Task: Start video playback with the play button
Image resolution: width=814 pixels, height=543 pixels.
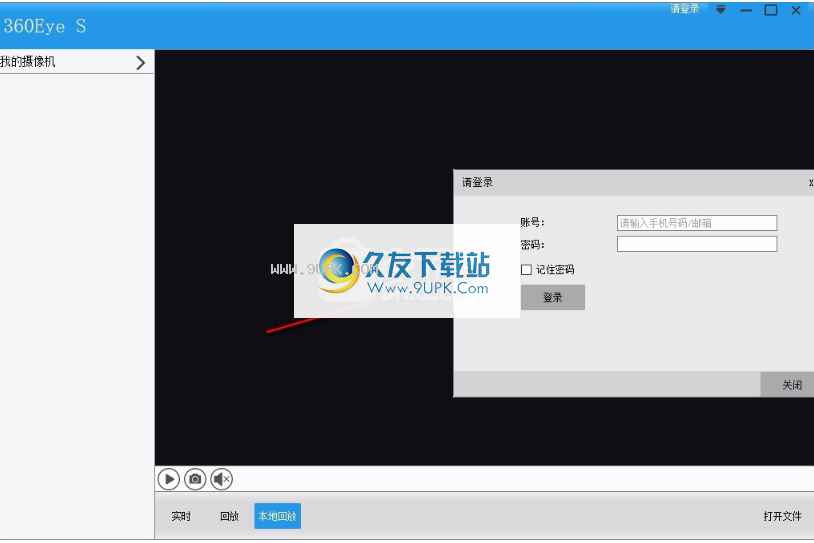Action: [169, 479]
